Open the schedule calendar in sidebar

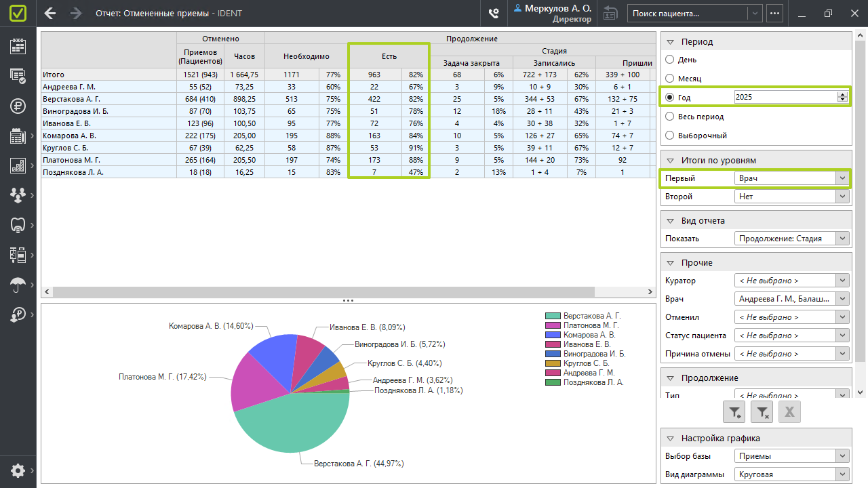[18, 46]
